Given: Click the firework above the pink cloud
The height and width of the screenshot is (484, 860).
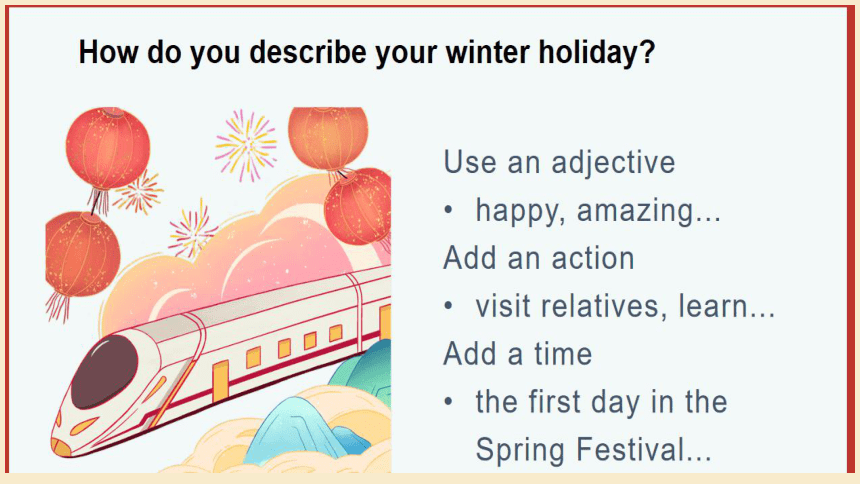Looking at the screenshot, I should pos(192,229).
